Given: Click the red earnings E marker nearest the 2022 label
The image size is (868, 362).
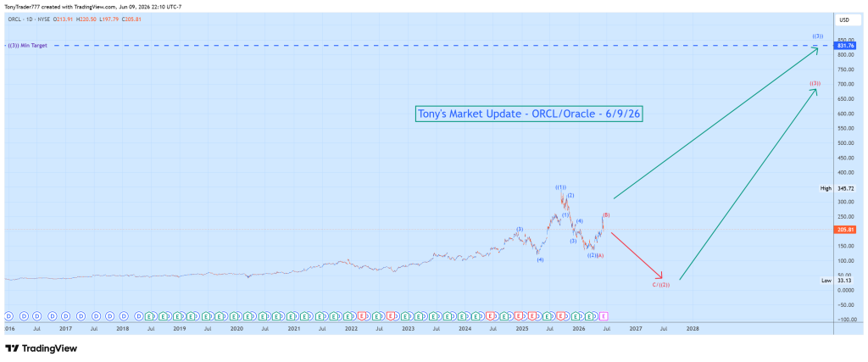Looking at the screenshot, I should click(362, 316).
